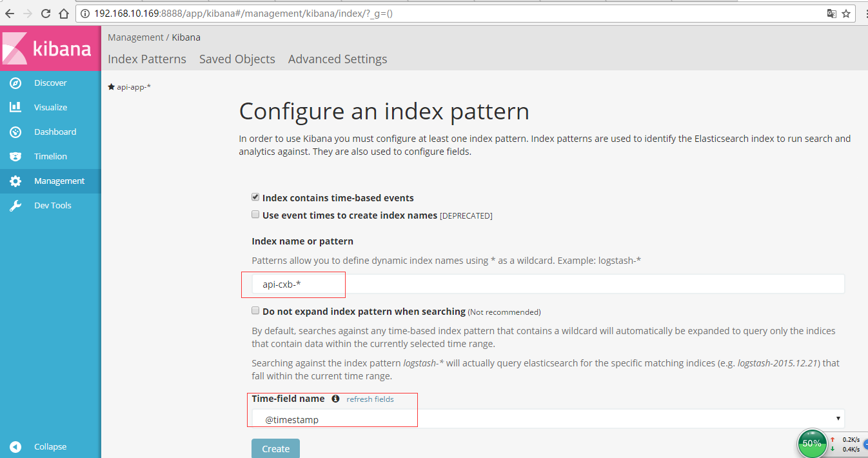Click the refresh fields link
Viewport: 868px width, 458px height.
click(x=370, y=399)
